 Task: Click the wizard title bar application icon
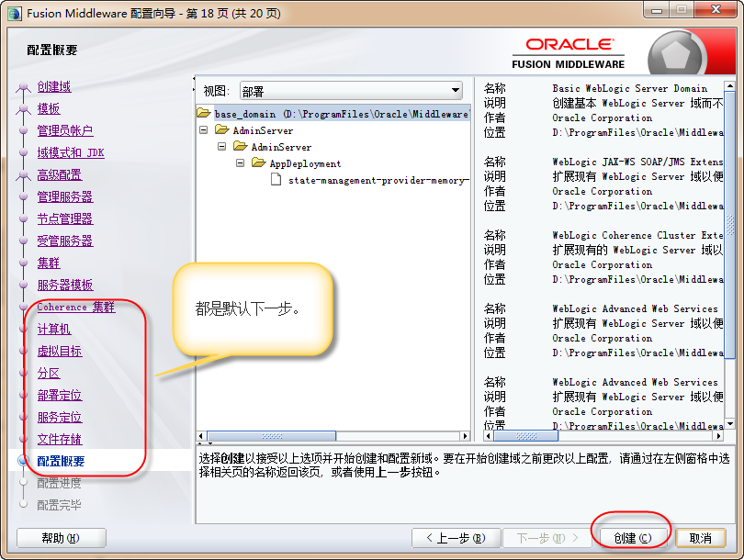point(14,13)
